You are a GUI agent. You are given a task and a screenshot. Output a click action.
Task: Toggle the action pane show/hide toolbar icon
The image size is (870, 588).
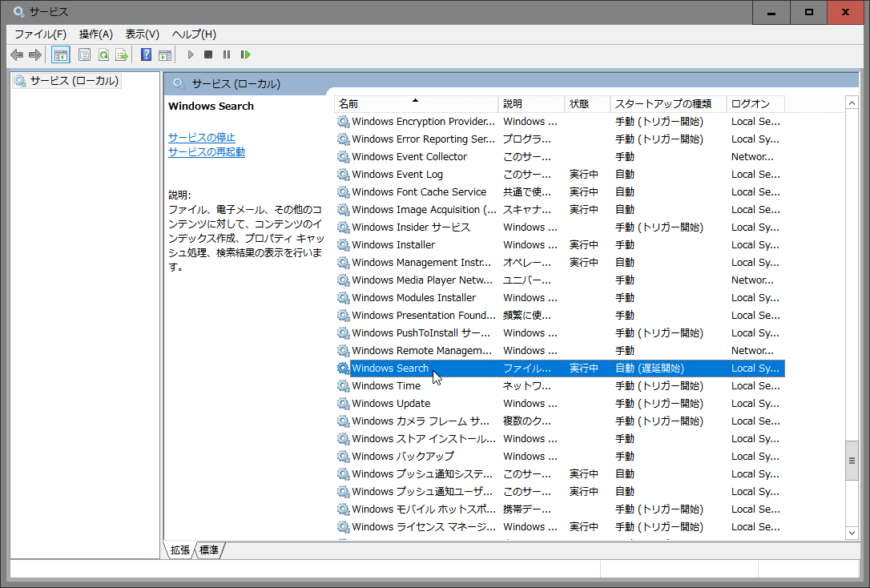[165, 54]
